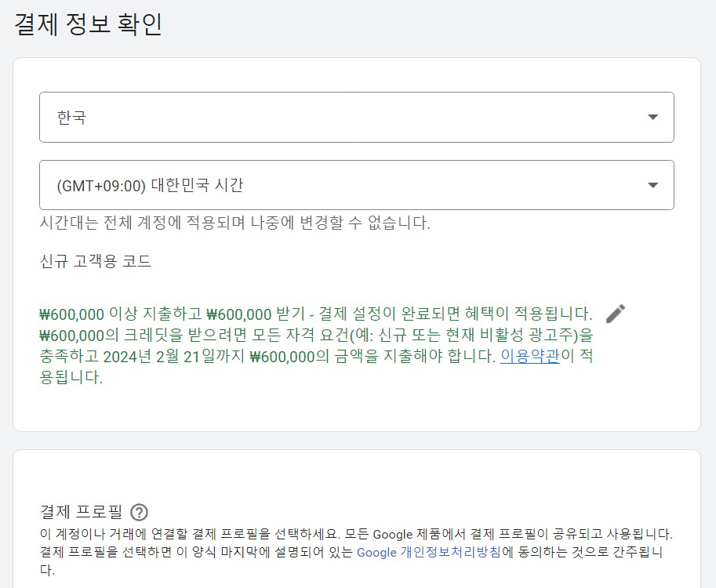Open the (GMT+09:00) timezone selection box
716x588 pixels.
(357, 185)
